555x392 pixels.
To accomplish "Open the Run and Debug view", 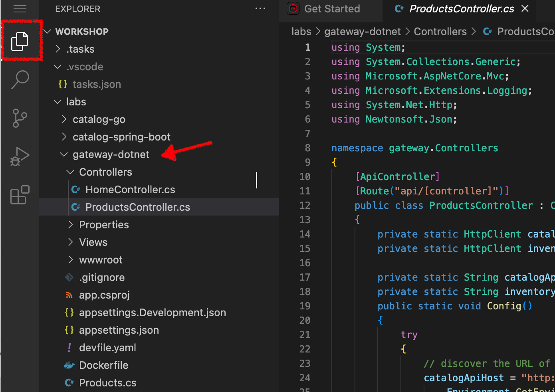I will pos(20,156).
